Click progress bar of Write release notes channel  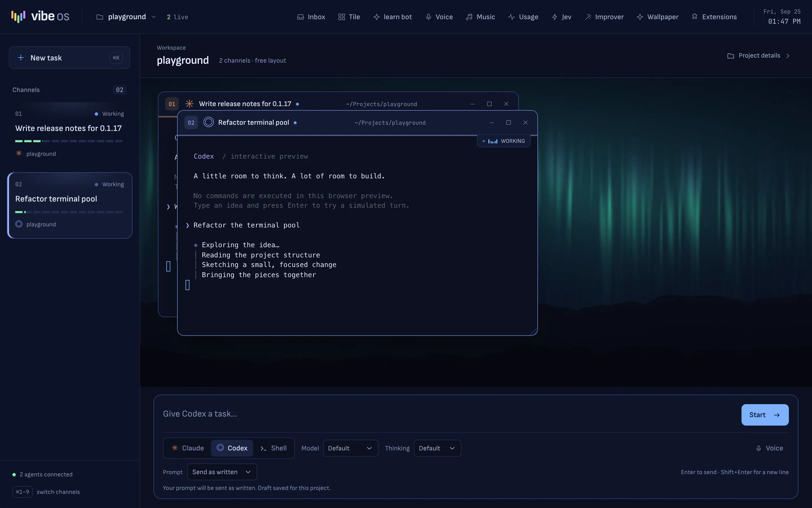point(69,141)
